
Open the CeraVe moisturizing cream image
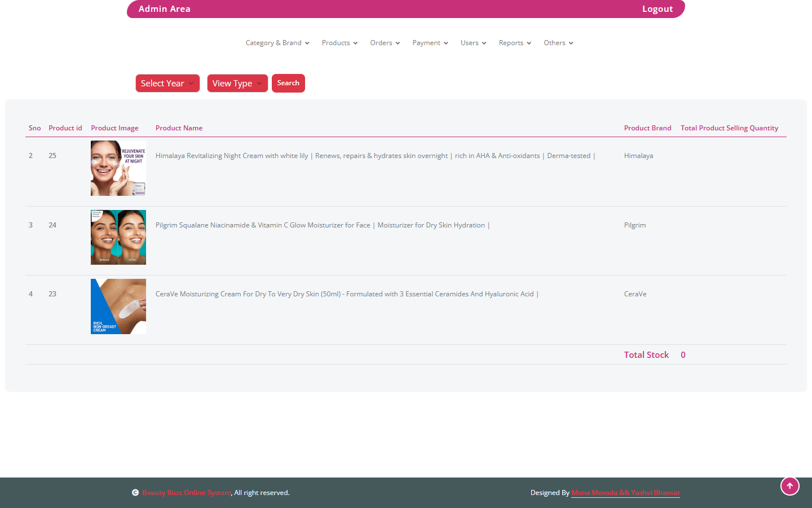point(118,306)
